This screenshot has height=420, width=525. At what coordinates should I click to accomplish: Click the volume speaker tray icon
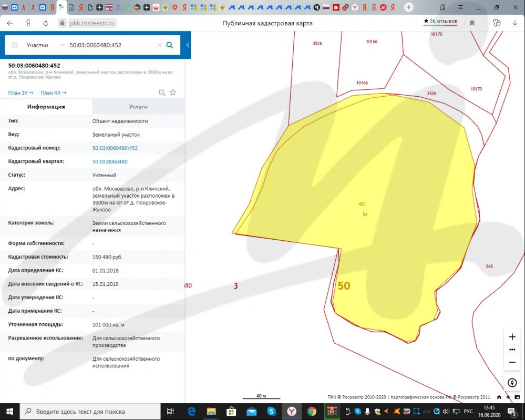pos(446,411)
